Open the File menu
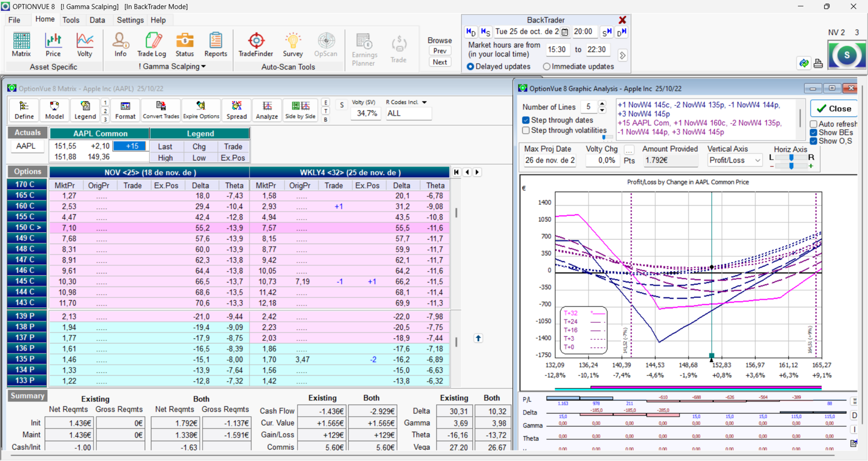The image size is (868, 461). [14, 20]
